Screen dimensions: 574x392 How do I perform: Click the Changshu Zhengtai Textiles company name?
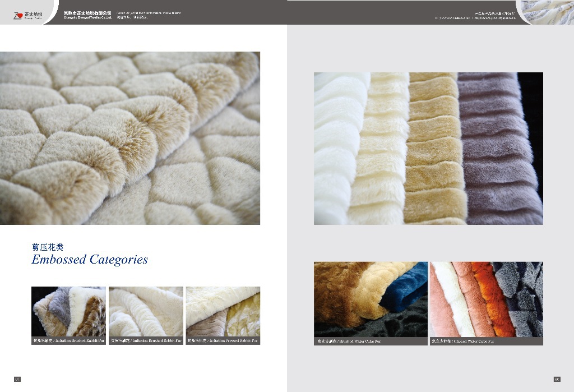pos(88,15)
